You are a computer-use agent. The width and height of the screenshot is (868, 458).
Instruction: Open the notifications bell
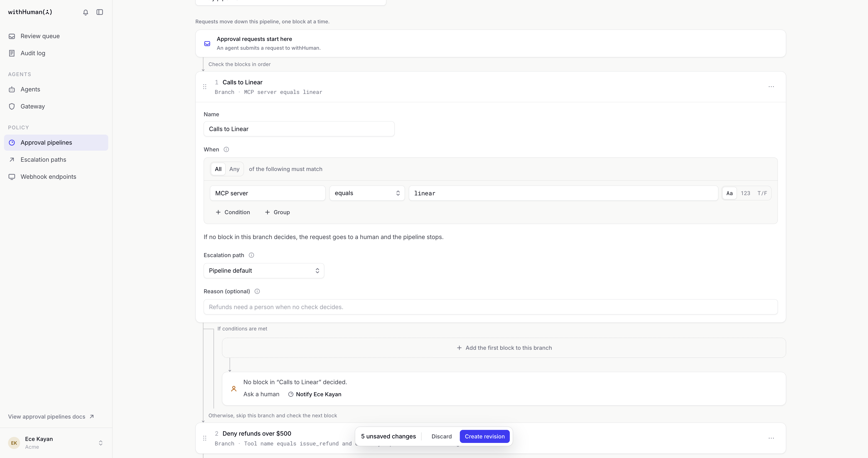86,12
